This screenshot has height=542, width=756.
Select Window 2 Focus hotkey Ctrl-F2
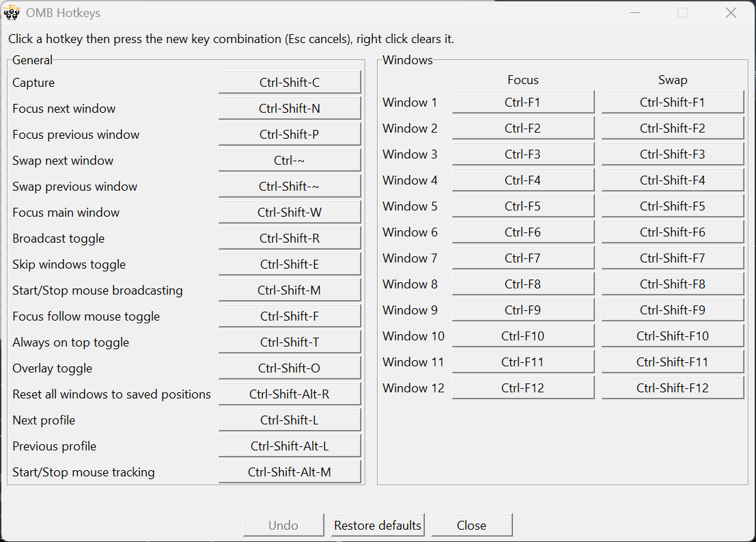click(523, 128)
